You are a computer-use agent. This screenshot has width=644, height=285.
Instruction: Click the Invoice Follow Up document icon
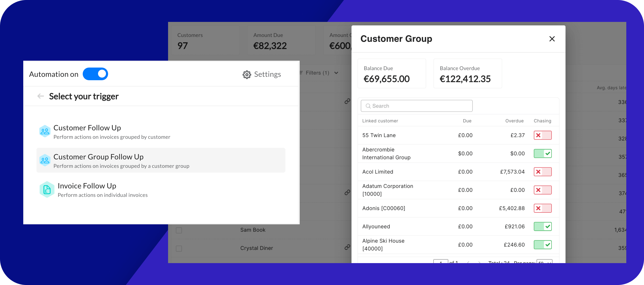click(x=47, y=189)
